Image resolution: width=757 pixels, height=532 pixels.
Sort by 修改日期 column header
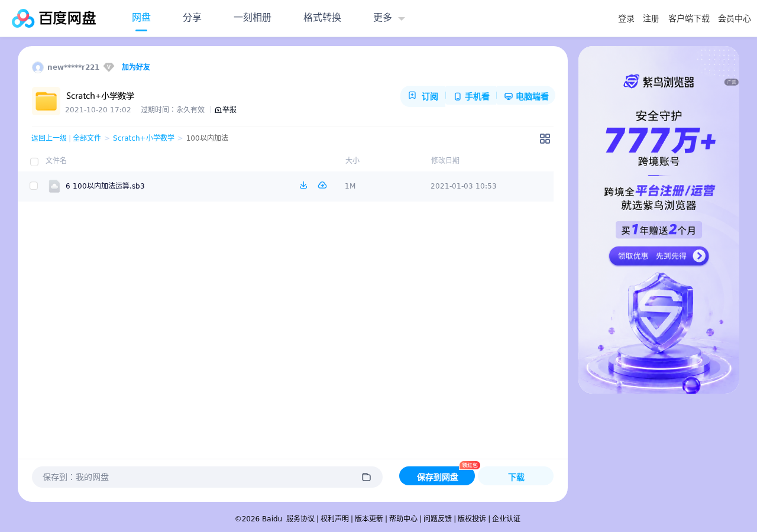[x=445, y=161]
